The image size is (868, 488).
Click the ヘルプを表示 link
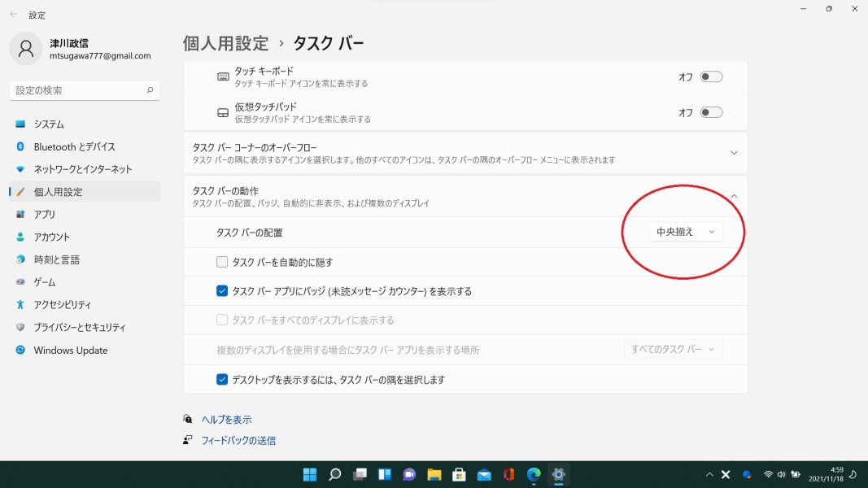pyautogui.click(x=226, y=420)
